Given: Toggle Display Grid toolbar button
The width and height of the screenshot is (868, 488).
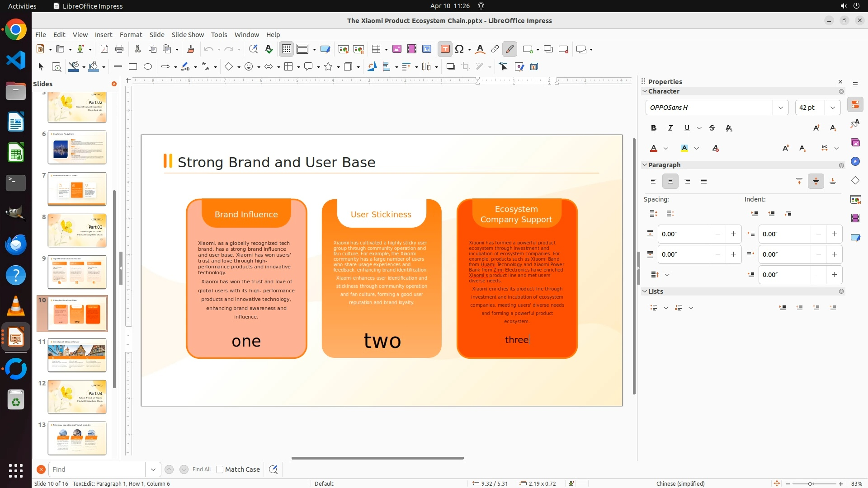Looking at the screenshot, I should pyautogui.click(x=287, y=49).
